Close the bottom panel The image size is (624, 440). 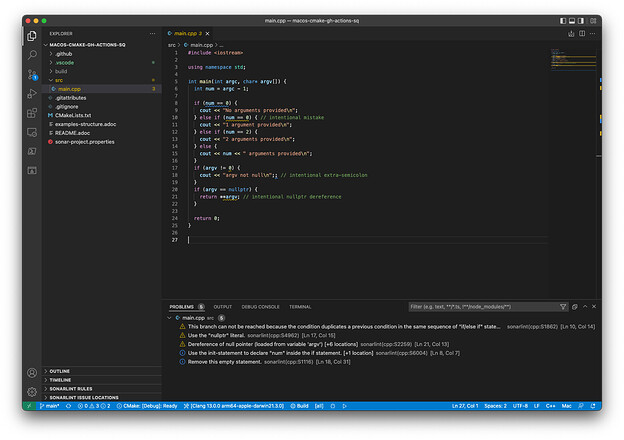pyautogui.click(x=594, y=306)
